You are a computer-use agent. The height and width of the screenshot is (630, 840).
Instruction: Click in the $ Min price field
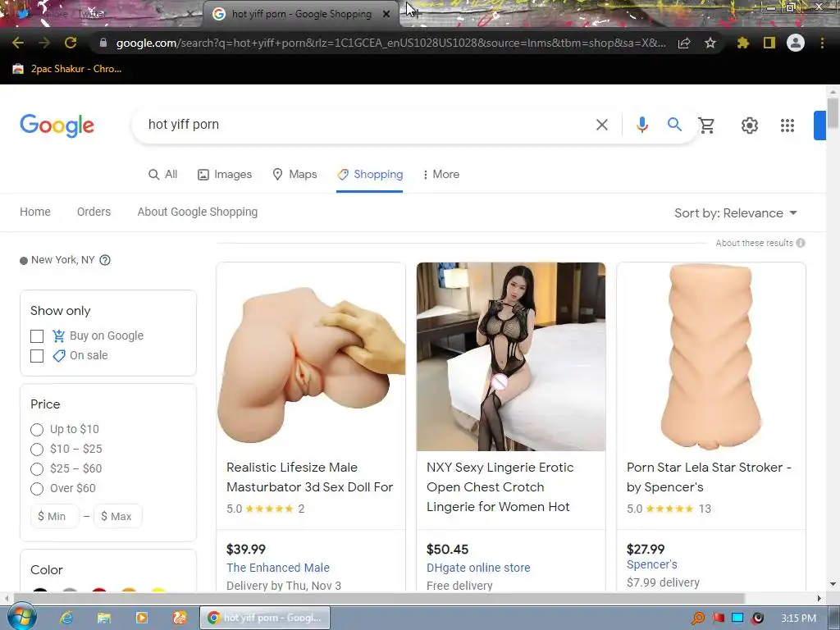55,517
